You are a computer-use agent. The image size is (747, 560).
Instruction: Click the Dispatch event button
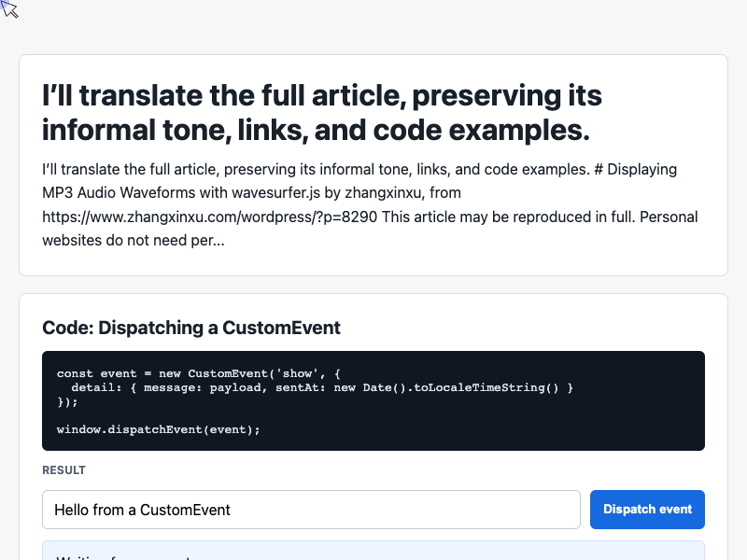pos(647,510)
